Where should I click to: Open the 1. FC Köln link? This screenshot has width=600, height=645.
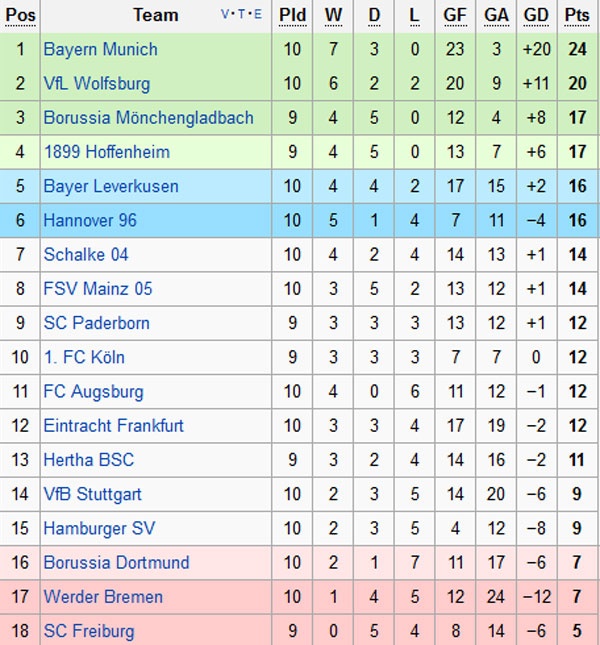(x=84, y=357)
